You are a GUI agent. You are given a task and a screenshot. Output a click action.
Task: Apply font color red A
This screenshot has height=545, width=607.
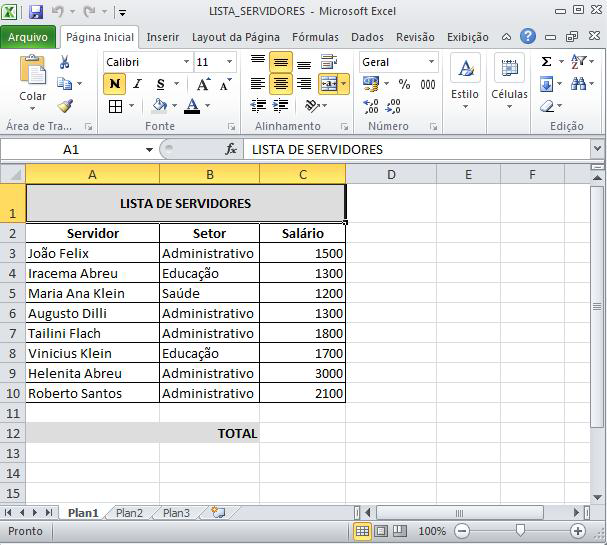point(192,105)
